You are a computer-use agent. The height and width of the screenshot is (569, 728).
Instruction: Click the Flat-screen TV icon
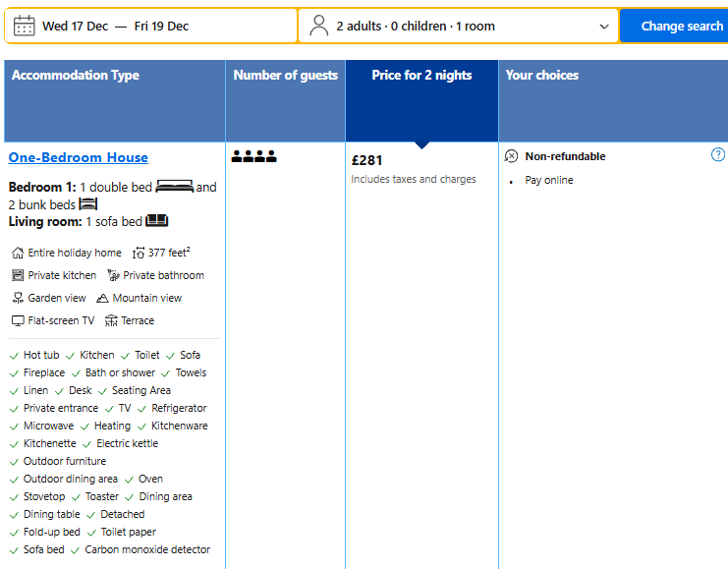point(18,320)
